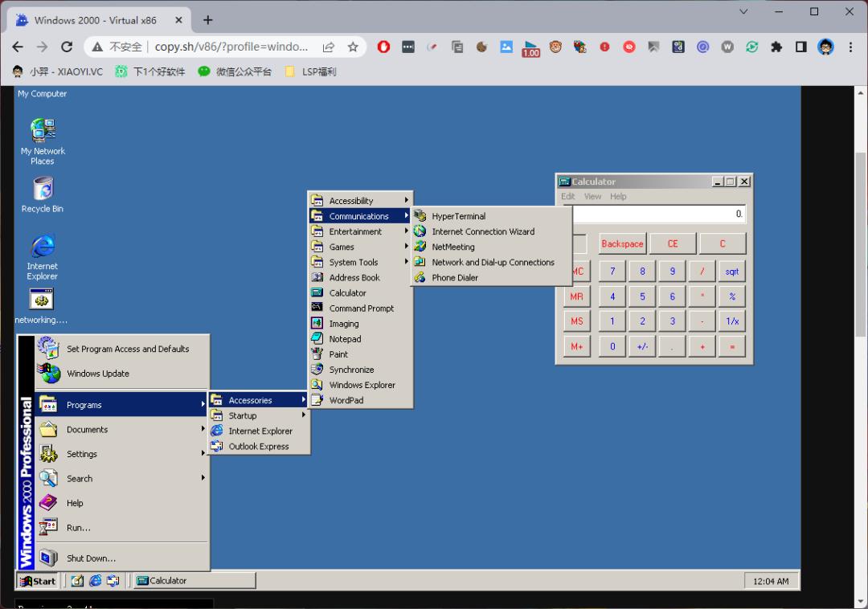Select Internet Connection Wizard from Communications
The height and width of the screenshot is (609, 868).
(x=482, y=231)
